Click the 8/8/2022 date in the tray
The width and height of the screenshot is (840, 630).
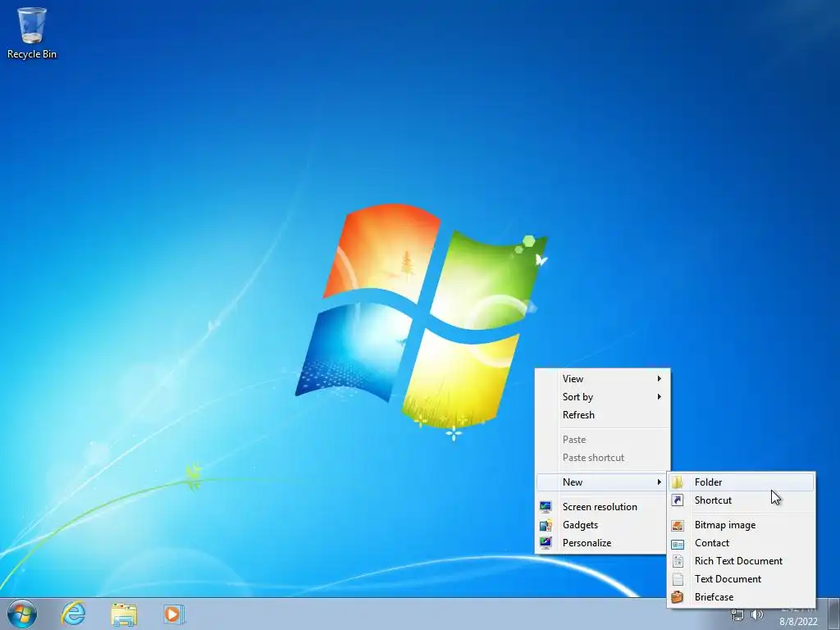coord(798,622)
